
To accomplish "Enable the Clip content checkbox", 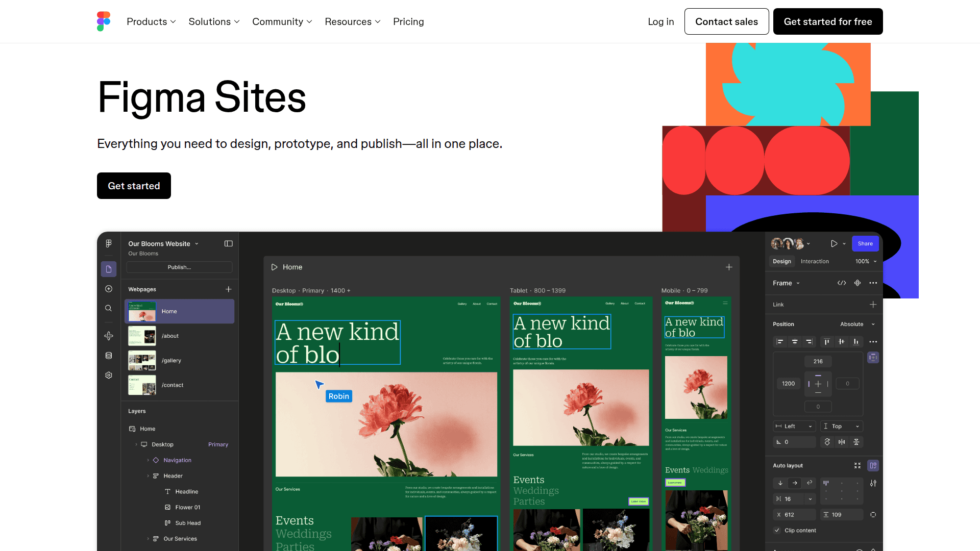I will (777, 530).
